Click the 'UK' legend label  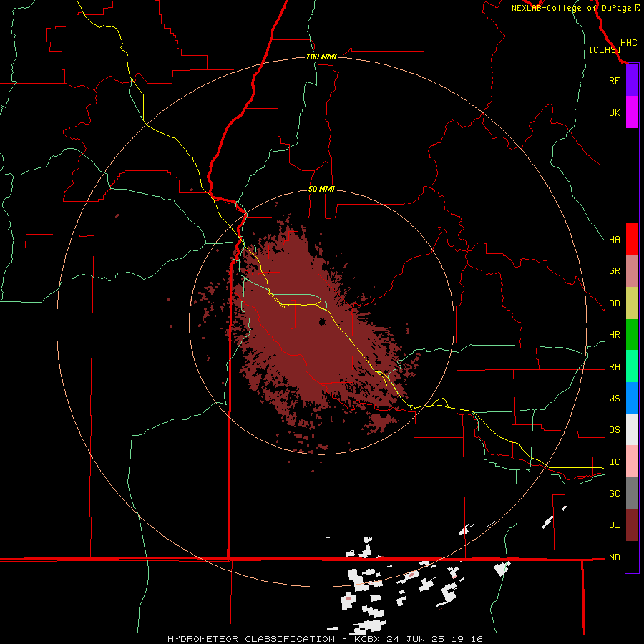coord(614,112)
